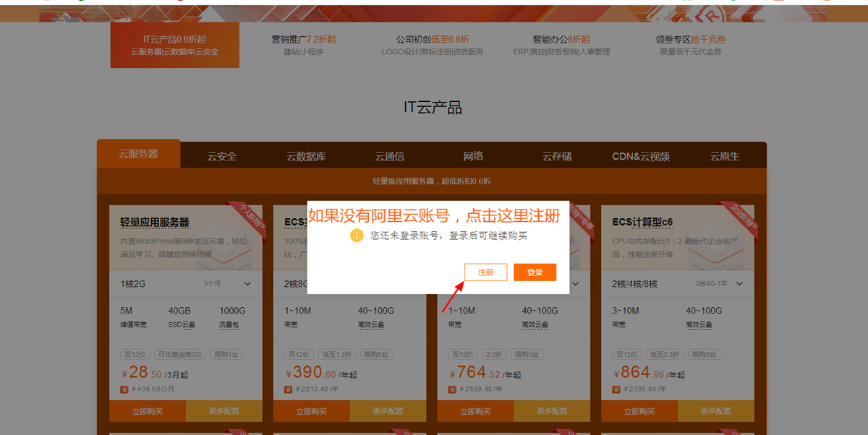Screen dimensions: 868x435
Task: Click 更多配置 under the ¥390.60 price
Action: pyautogui.click(x=388, y=411)
